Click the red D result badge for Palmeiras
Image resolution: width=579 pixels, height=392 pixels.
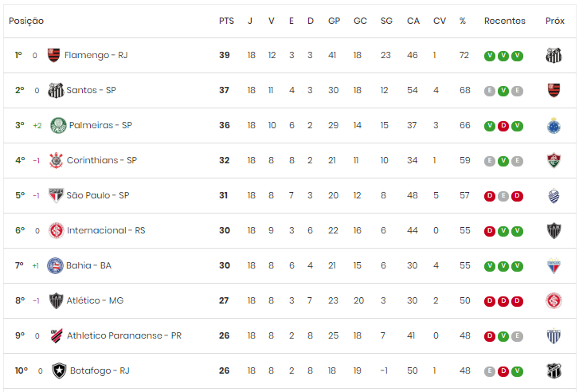(503, 126)
